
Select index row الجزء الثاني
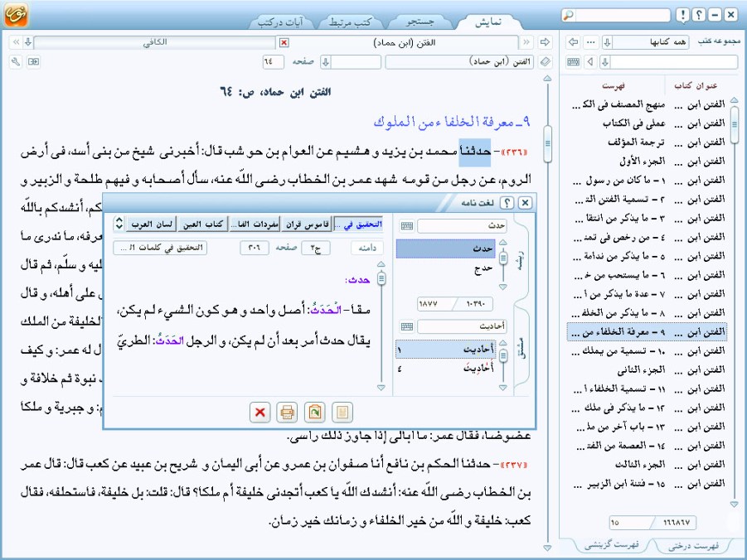pos(647,370)
